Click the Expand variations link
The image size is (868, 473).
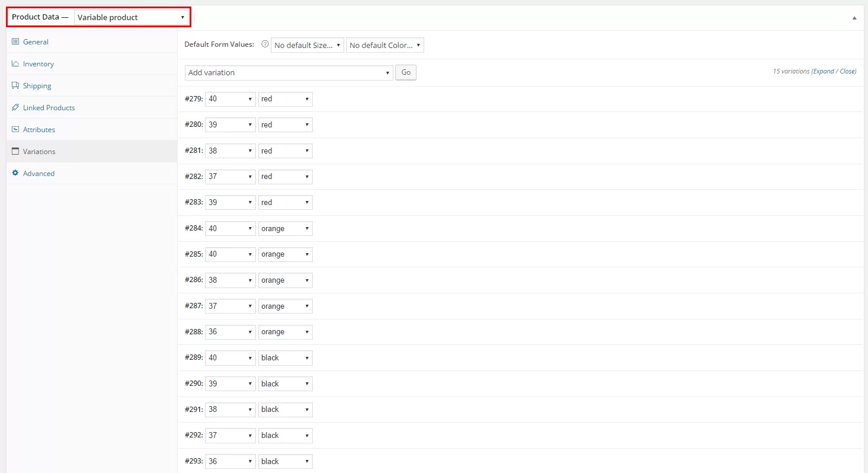[824, 71]
